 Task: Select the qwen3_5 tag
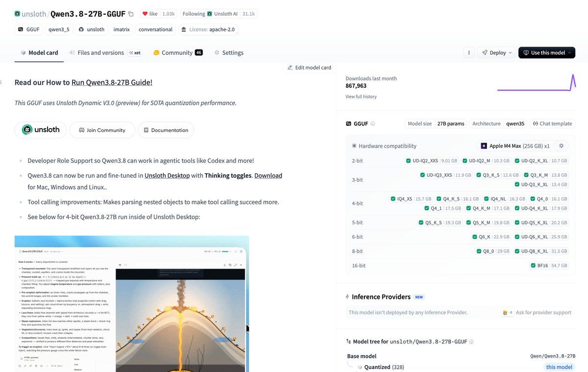[x=59, y=29]
